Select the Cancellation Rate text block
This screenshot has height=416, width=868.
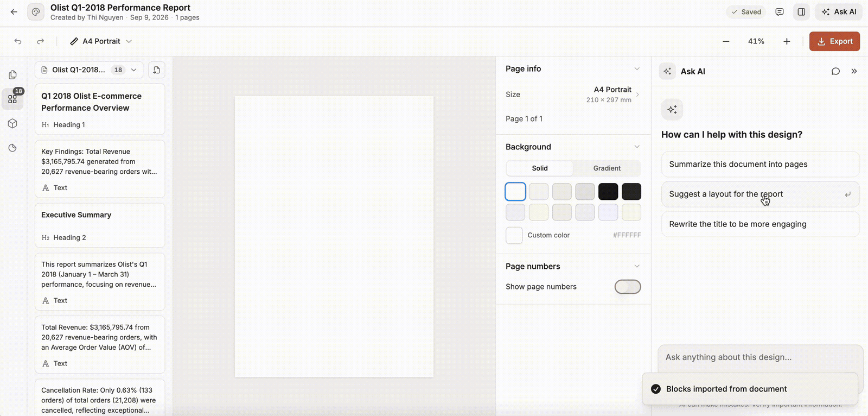(100, 398)
